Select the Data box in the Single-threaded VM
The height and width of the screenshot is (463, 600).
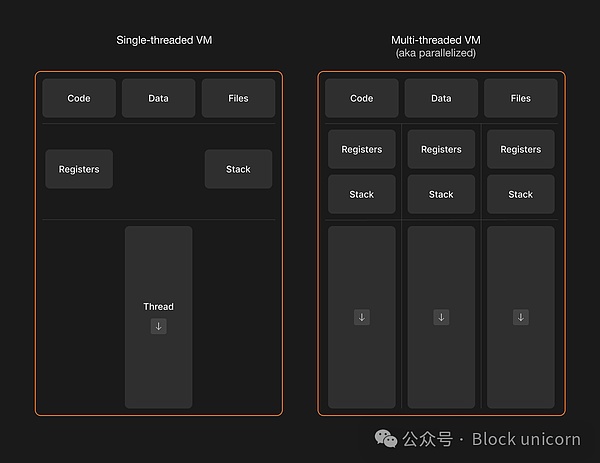158,98
